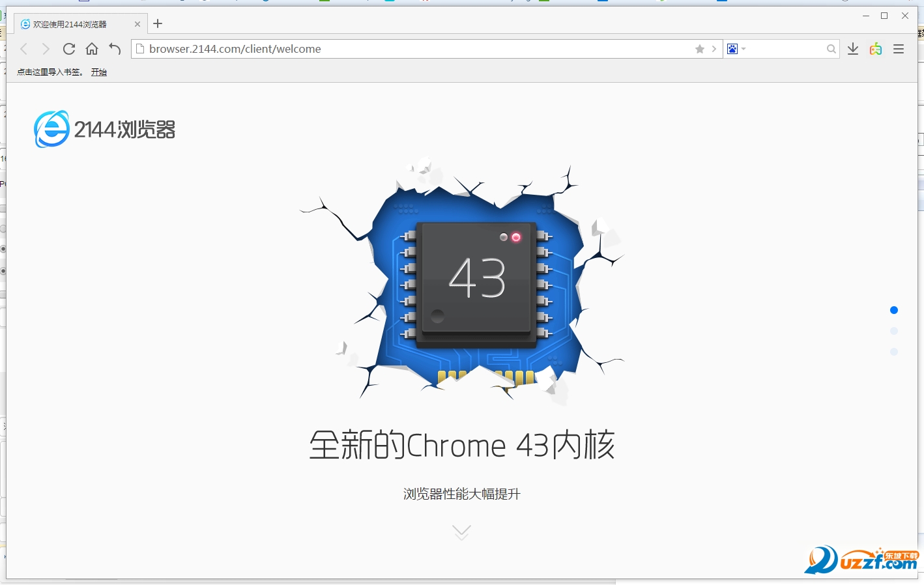The height and width of the screenshot is (585, 924).
Task: Open a new tab with the plus button
Action: pos(158,24)
